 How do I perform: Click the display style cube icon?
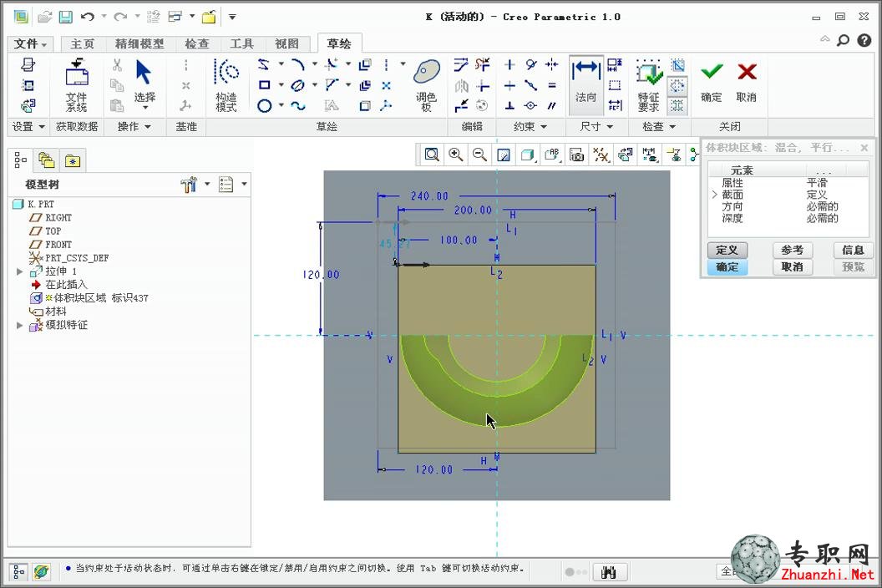click(x=527, y=155)
